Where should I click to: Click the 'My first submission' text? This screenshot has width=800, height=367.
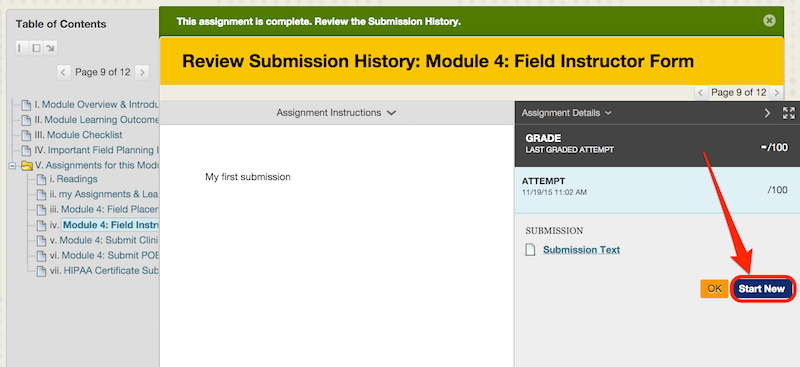click(x=248, y=177)
